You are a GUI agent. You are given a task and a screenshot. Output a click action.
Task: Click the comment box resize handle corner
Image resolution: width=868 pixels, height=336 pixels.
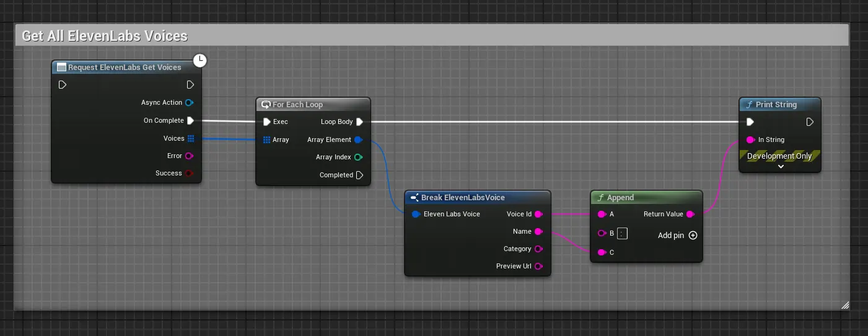pos(845,305)
